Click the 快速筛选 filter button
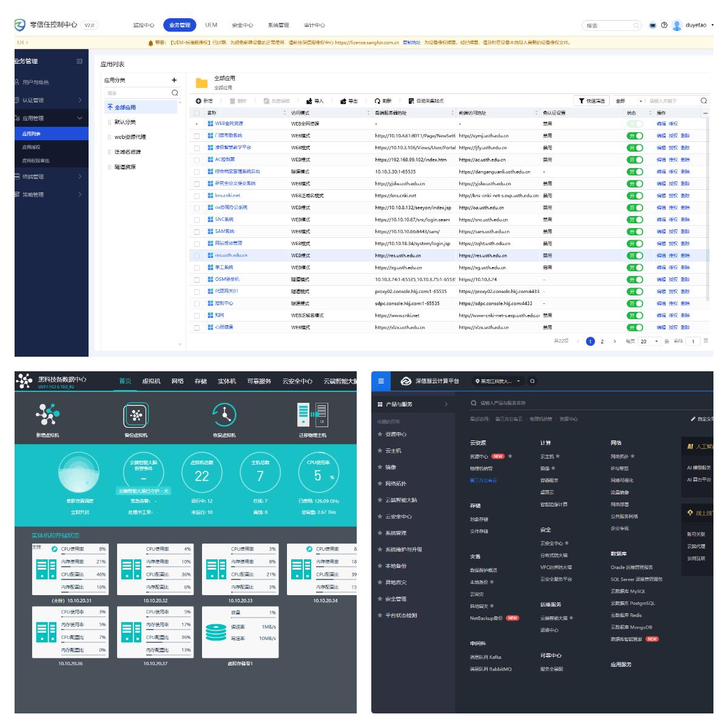This screenshot has height=728, width=728. [x=591, y=101]
